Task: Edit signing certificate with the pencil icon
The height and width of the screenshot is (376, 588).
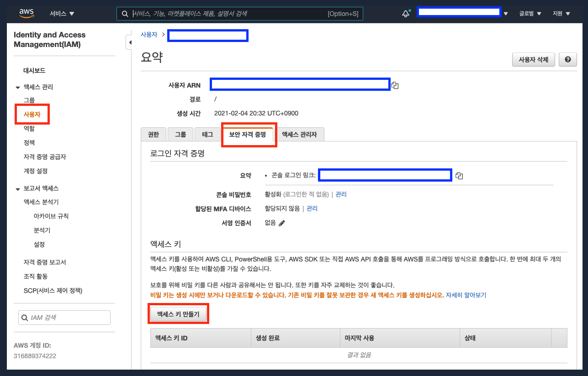Action: click(x=282, y=223)
